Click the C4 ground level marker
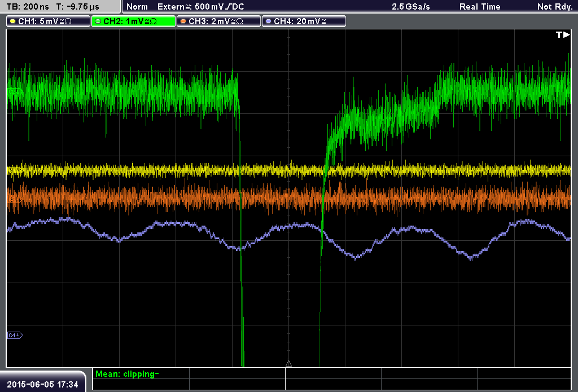 click(x=15, y=335)
